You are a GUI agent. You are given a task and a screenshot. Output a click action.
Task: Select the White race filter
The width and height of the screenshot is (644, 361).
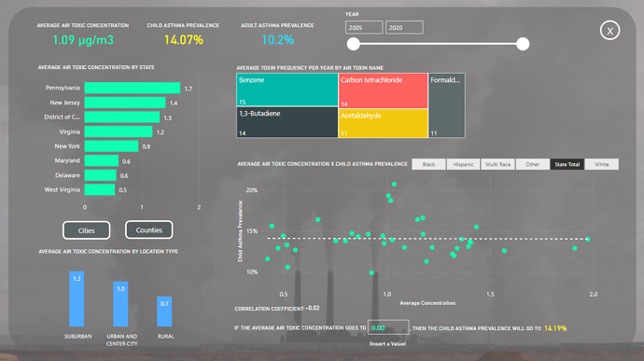tap(602, 164)
